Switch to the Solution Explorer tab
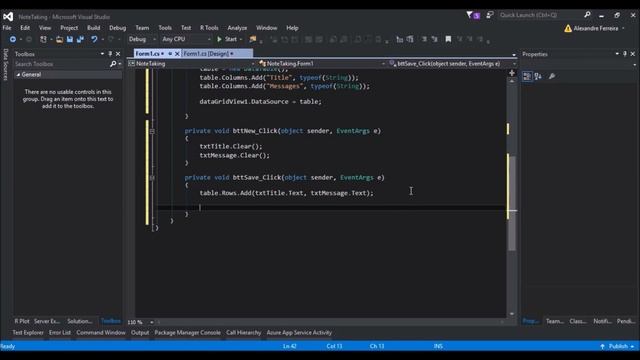 (80, 321)
